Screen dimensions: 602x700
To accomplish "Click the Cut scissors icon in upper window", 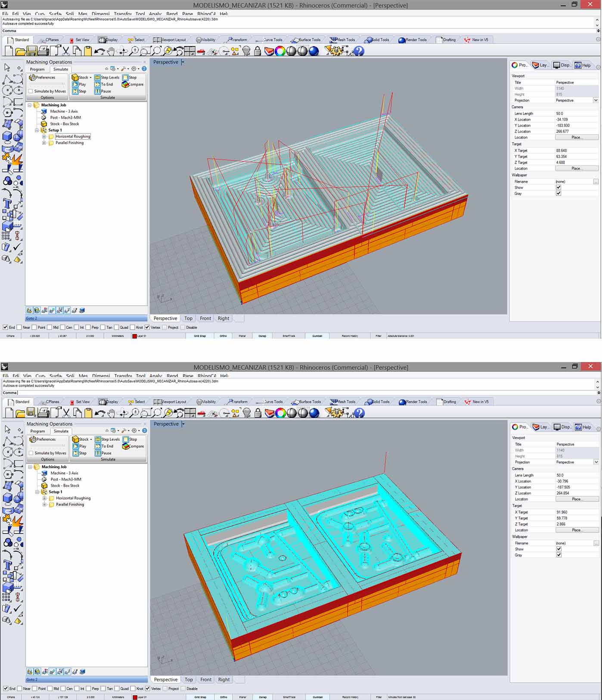I will click(66, 51).
